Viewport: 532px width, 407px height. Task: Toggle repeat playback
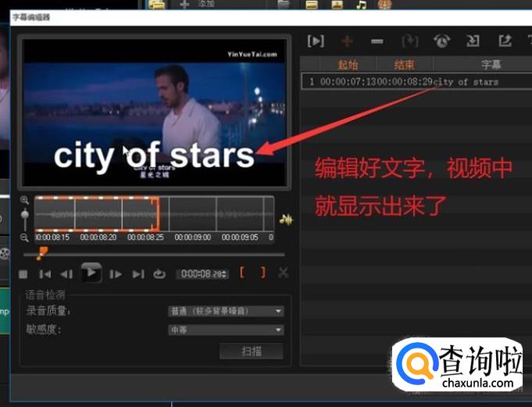click(x=159, y=274)
